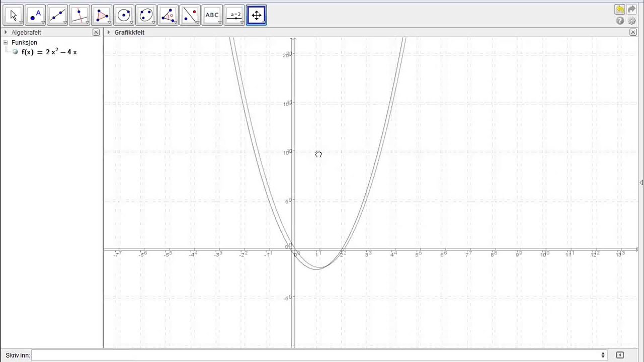Open the Point tool dropdown arrow
This screenshot has width=644, height=362.
43,23
